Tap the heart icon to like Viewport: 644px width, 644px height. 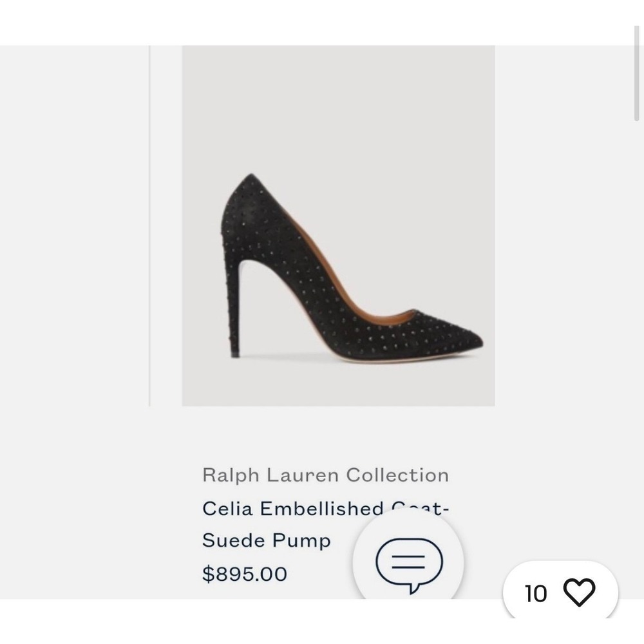tap(579, 592)
